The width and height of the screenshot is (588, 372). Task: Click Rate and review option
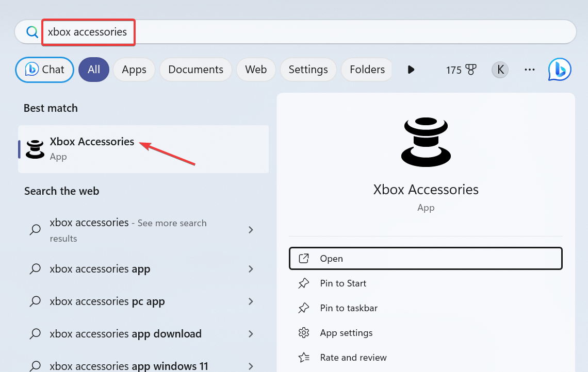click(353, 358)
